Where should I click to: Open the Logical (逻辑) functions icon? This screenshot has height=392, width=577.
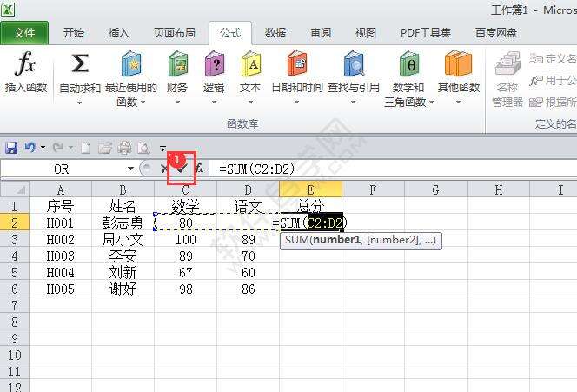tap(214, 64)
